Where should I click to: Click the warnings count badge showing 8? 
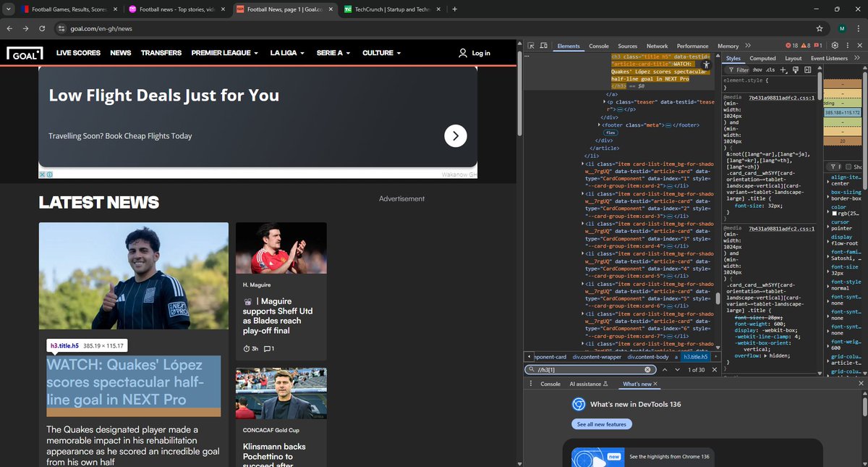807,46
